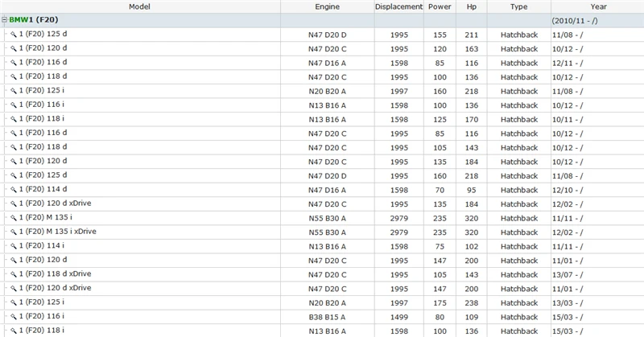Image resolution: width=644 pixels, height=337 pixels.
Task: Sort by Engine column header
Action: point(328,6)
